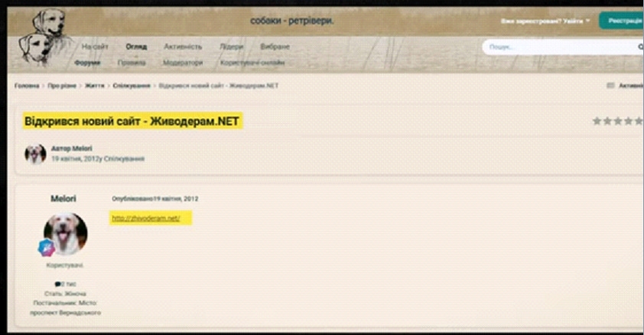Click the search magnifier icon
This screenshot has height=335, width=644.
click(x=639, y=47)
